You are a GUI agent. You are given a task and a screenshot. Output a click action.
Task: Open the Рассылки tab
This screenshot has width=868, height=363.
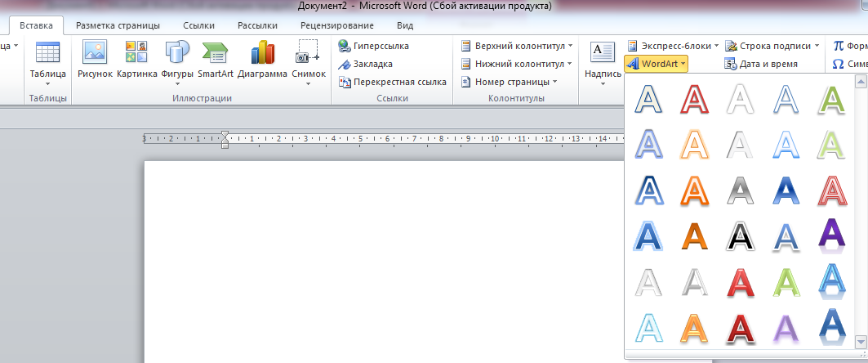[257, 25]
